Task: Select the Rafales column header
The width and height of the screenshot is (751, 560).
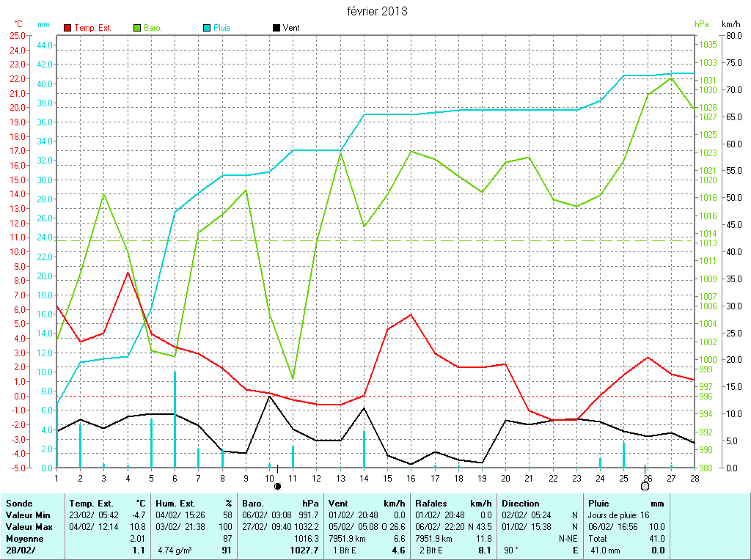Action: pyautogui.click(x=433, y=504)
